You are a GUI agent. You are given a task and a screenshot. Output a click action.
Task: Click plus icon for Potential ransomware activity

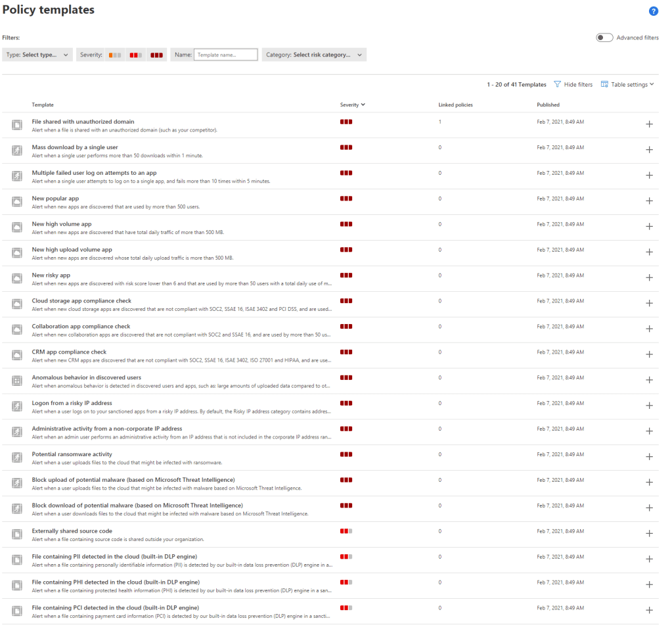coord(649,457)
